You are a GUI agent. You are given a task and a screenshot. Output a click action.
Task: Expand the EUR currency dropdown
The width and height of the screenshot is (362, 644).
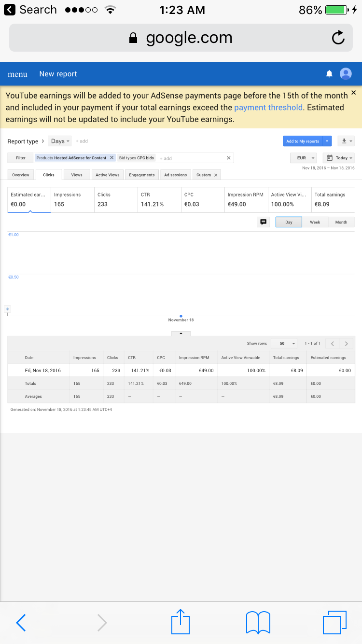coord(303,158)
